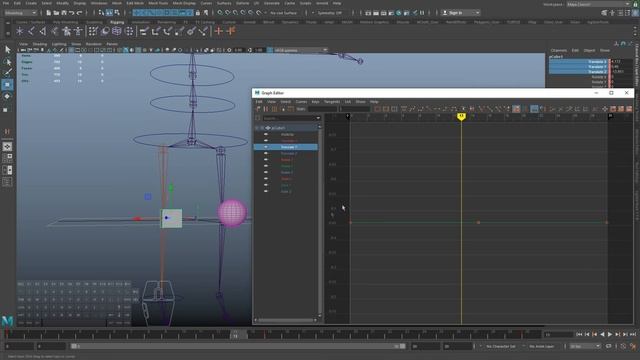Click the yellow current time marker in Graph Editor
This screenshot has height=360, width=640.
point(461,117)
